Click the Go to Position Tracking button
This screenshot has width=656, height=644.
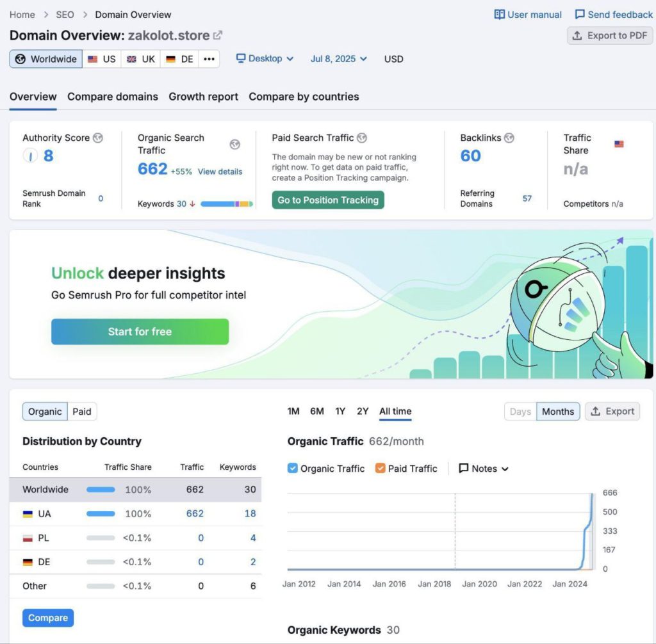tap(328, 200)
